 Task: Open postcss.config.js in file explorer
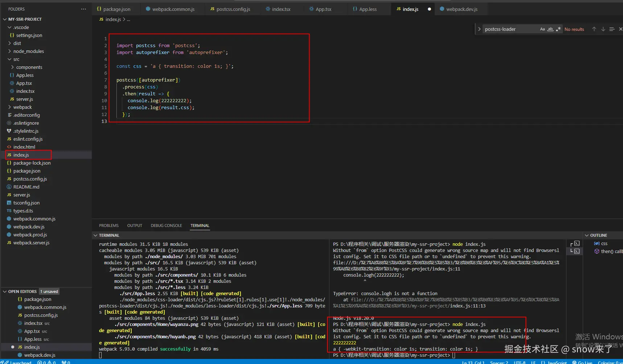[x=30, y=179]
